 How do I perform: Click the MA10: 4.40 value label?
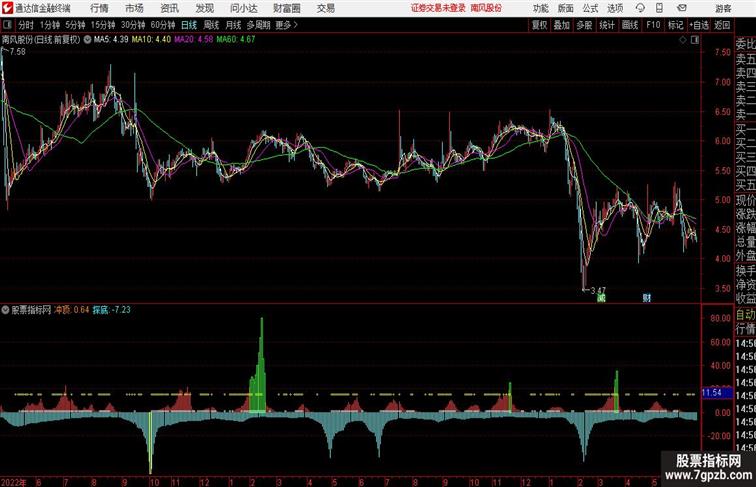tap(151, 40)
